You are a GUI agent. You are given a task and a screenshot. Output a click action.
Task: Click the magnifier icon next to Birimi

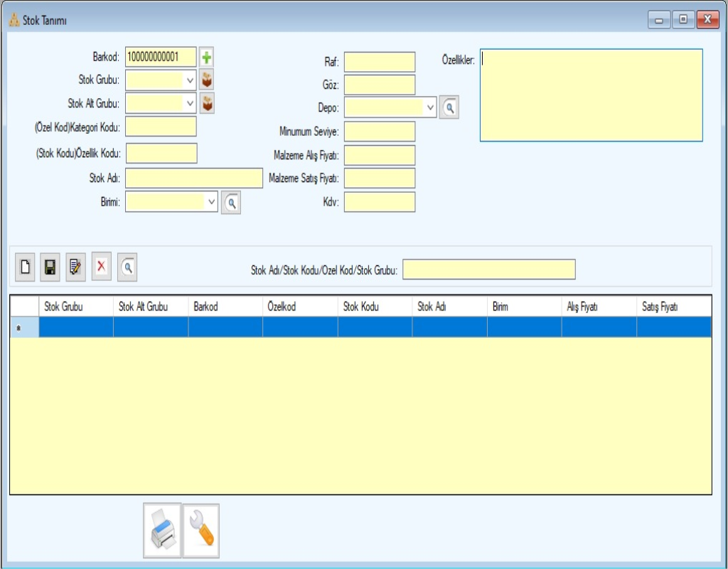[x=231, y=203]
